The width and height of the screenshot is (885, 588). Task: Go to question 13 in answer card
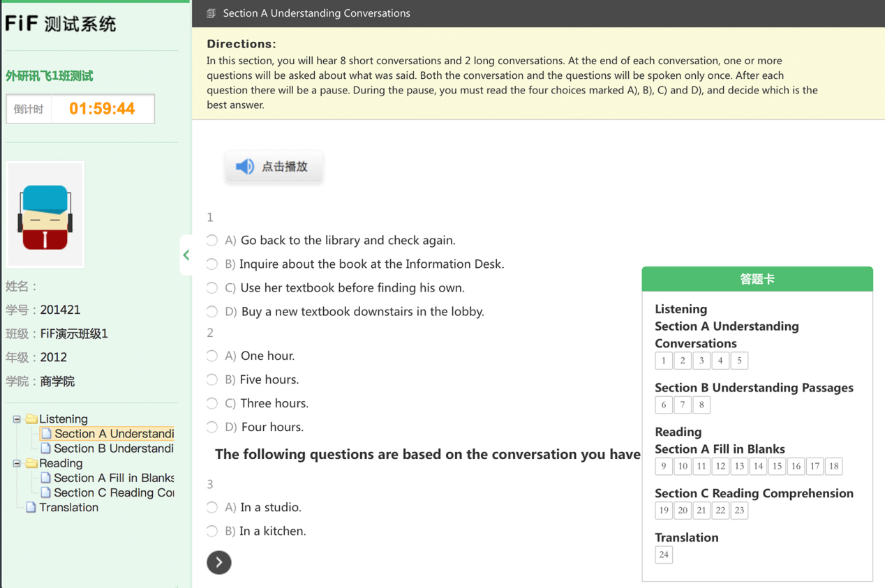(739, 466)
